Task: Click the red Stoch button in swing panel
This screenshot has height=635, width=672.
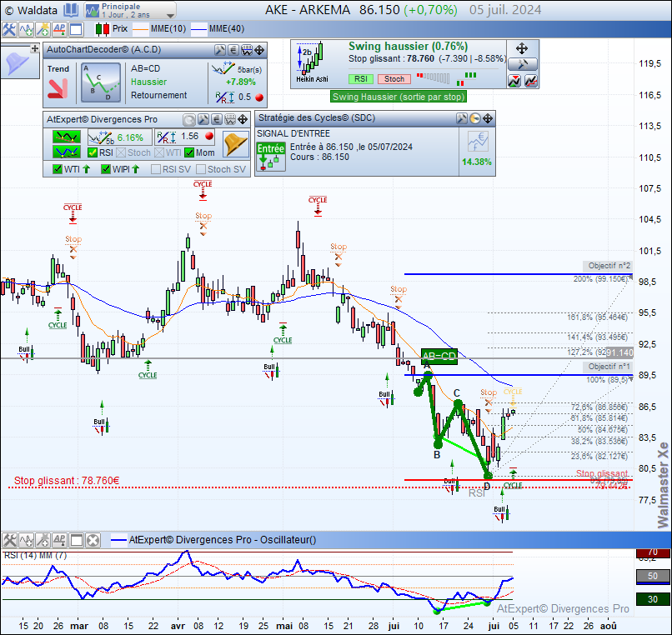Action: (394, 79)
